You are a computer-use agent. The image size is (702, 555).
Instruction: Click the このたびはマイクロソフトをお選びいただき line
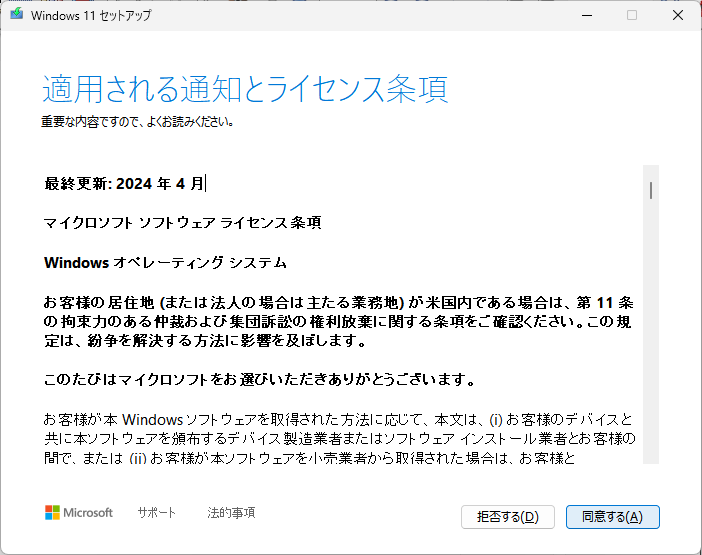coord(259,380)
